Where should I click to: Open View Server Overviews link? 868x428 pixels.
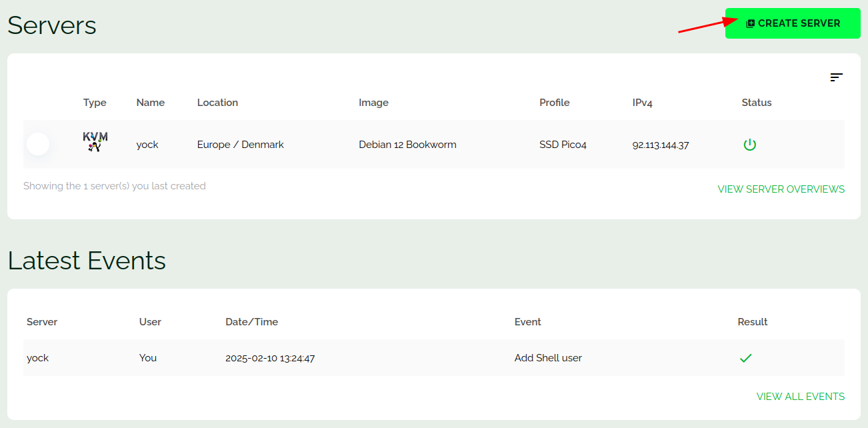pos(781,189)
